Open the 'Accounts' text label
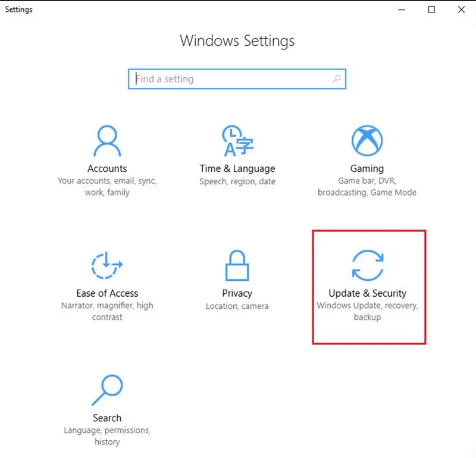The height and width of the screenshot is (458, 476). coord(107,168)
